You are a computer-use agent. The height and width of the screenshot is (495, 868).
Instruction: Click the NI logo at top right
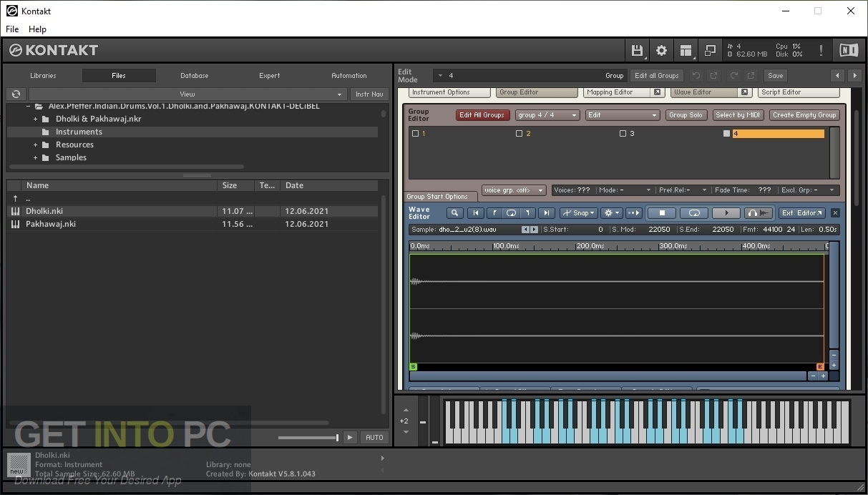[848, 50]
